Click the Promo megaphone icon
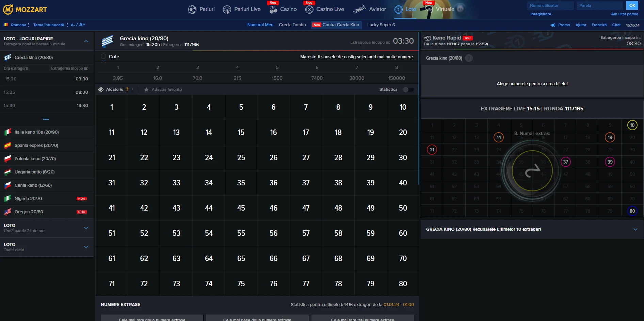 (553, 25)
